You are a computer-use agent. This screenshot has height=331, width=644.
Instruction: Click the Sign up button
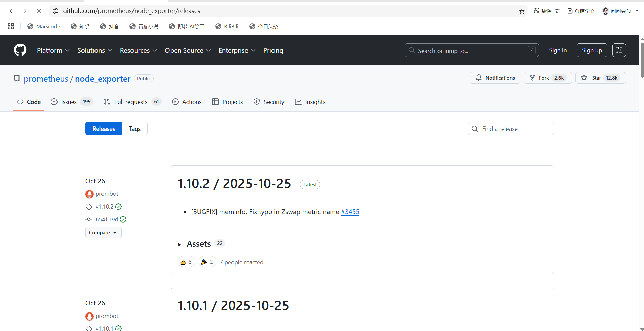pos(592,50)
